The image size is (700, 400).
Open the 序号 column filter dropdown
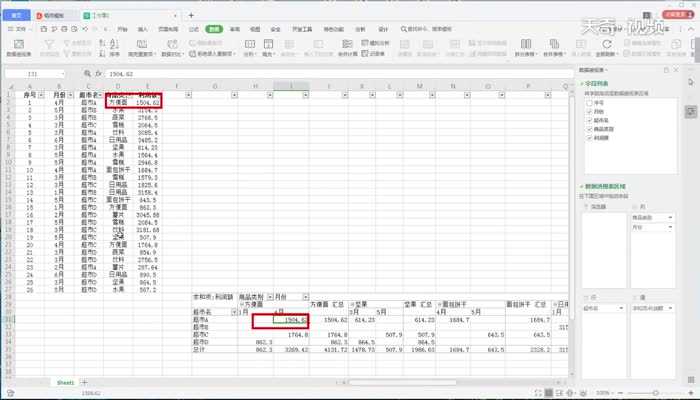pos(43,94)
